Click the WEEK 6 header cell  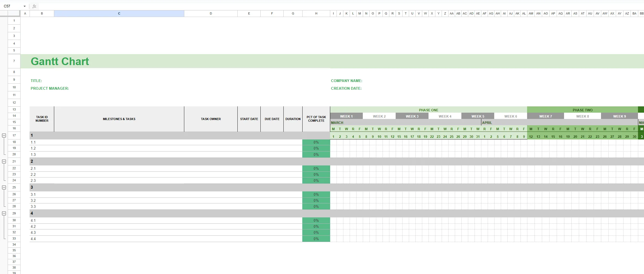point(511,116)
